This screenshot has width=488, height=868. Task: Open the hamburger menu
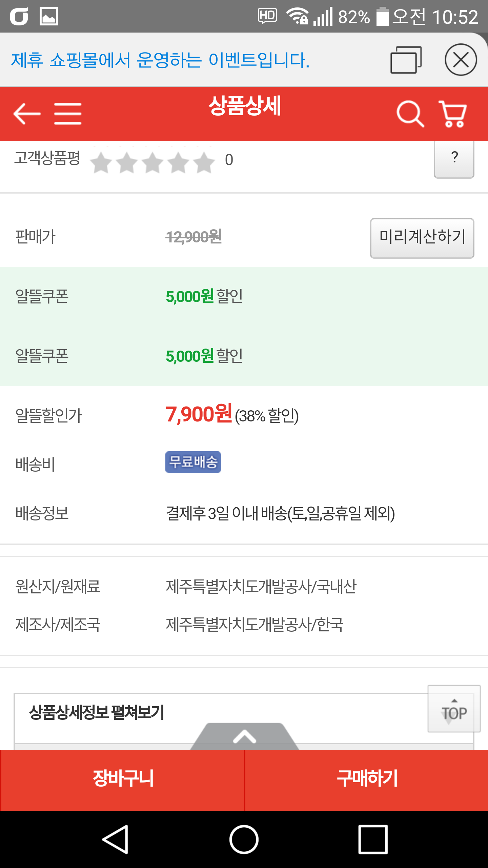point(68,114)
